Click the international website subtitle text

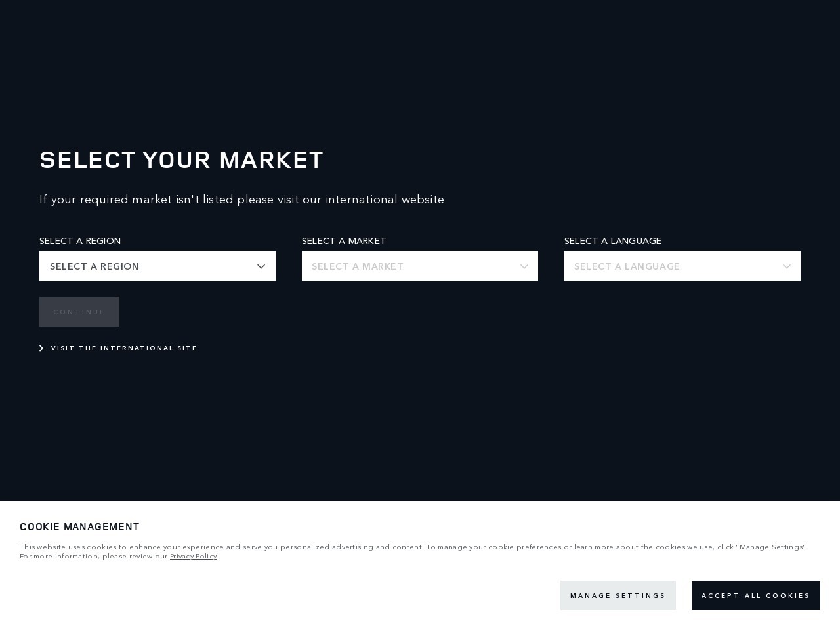point(241,199)
